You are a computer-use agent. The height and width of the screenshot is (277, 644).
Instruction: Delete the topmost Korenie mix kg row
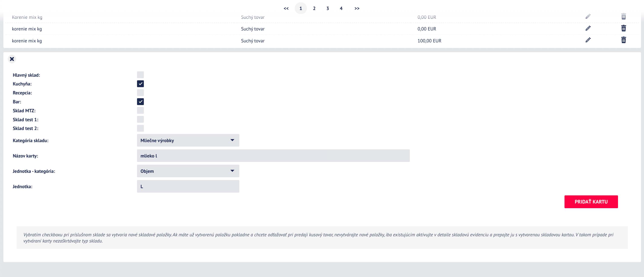coord(624,16)
